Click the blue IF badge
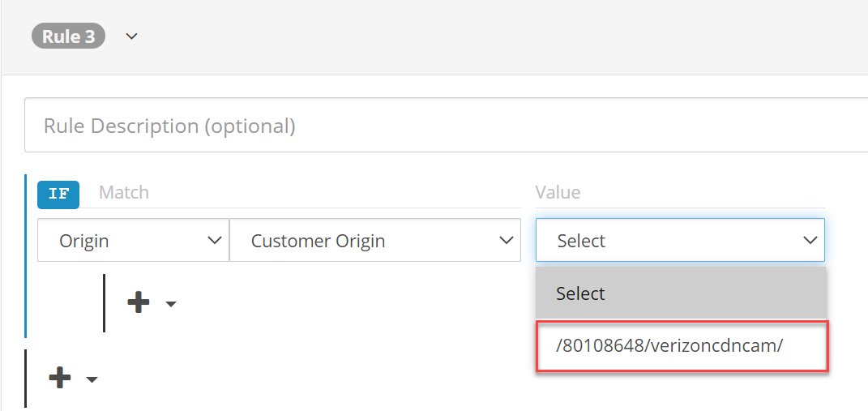This screenshot has height=411, width=868. 58,194
